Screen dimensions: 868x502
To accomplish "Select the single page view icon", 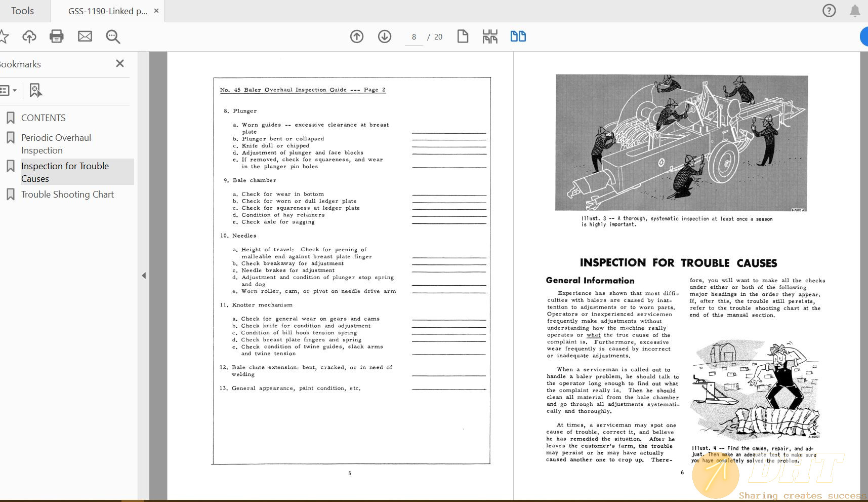I will click(x=463, y=36).
